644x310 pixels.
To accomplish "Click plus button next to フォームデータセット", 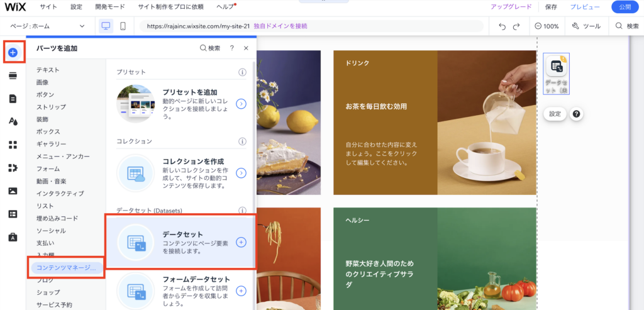I will (241, 291).
